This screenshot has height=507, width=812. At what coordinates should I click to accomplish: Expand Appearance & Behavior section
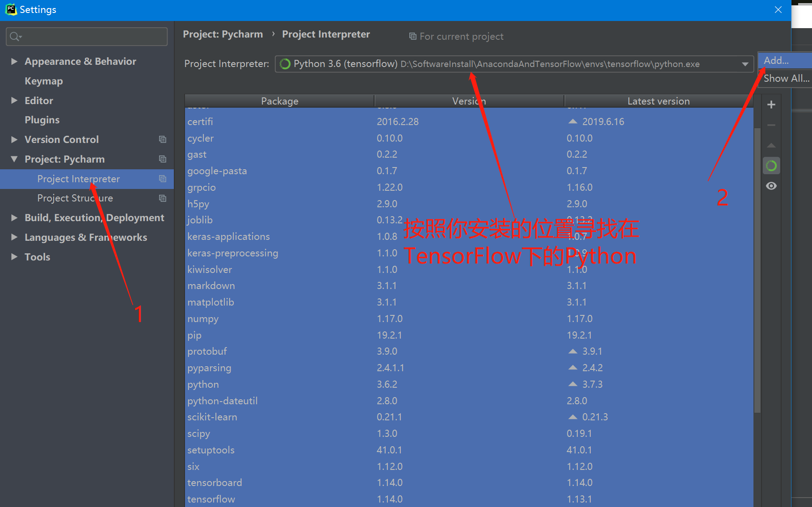pyautogui.click(x=14, y=61)
